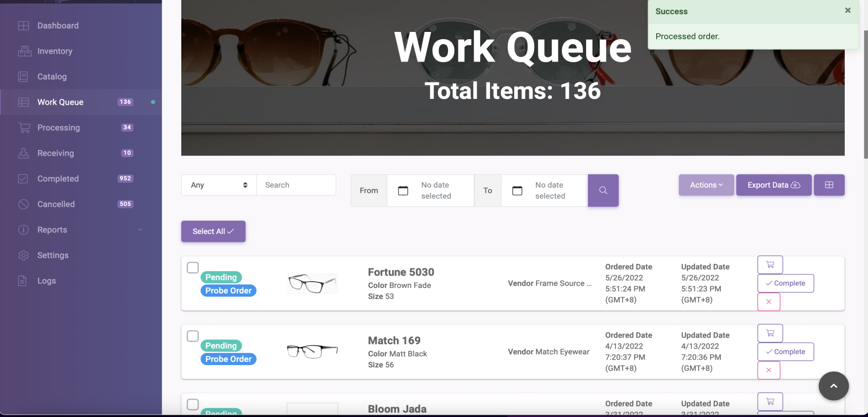Cancel the Match 169 order with X
This screenshot has width=868, height=417.
769,370
